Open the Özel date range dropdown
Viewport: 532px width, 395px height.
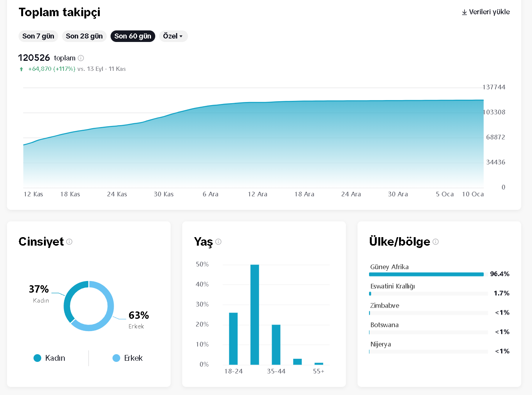(173, 36)
